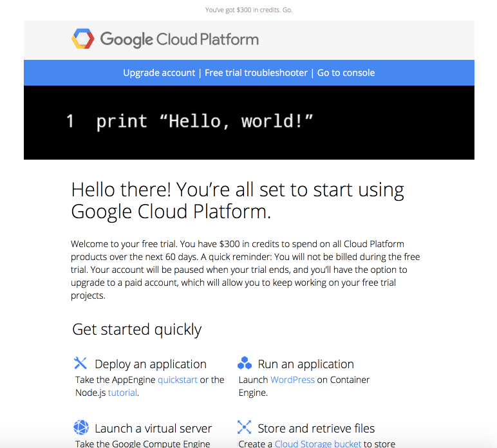Click the wrench icon beside Deploy an application
The width and height of the screenshot is (497, 448).
click(80, 363)
